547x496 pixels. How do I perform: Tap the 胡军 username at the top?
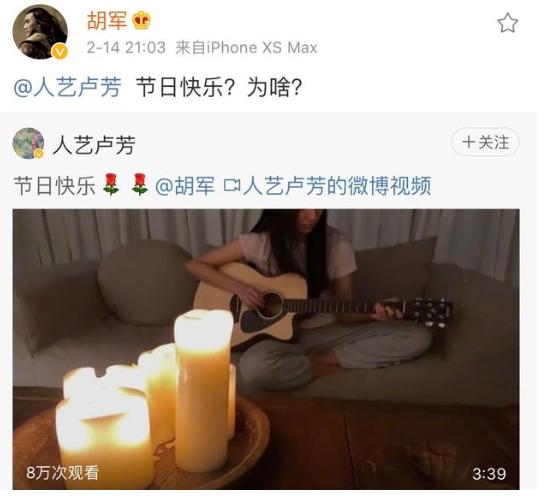click(x=107, y=21)
